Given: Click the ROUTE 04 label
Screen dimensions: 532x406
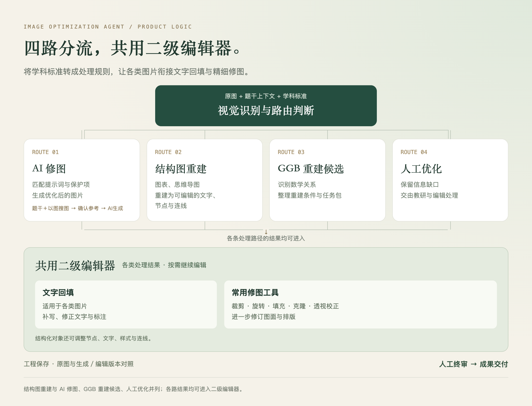Looking at the screenshot, I should click(x=414, y=152).
